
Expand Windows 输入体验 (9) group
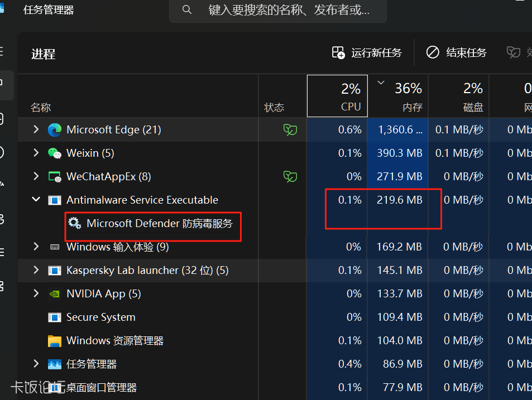tap(36, 247)
